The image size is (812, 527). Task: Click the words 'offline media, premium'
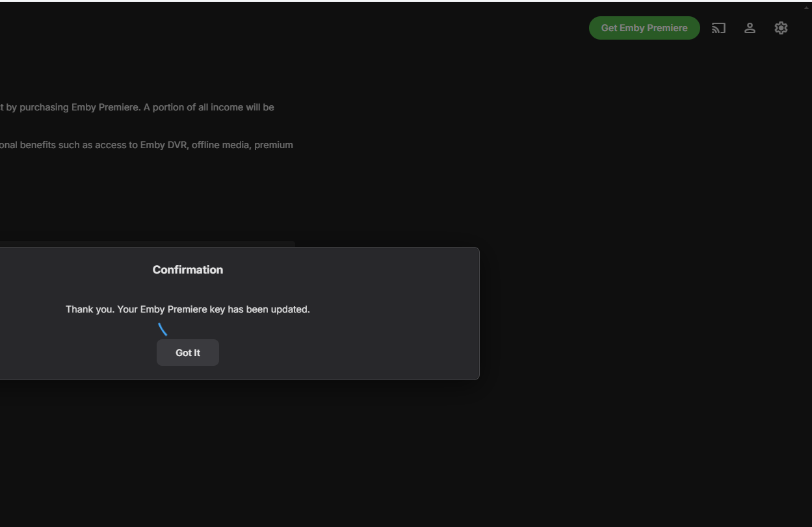tap(242, 145)
